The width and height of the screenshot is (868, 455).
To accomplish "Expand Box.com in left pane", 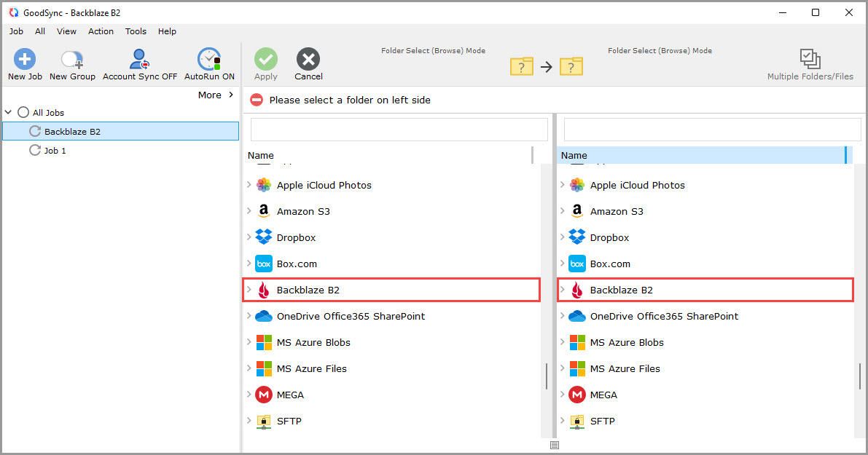I will tap(249, 263).
